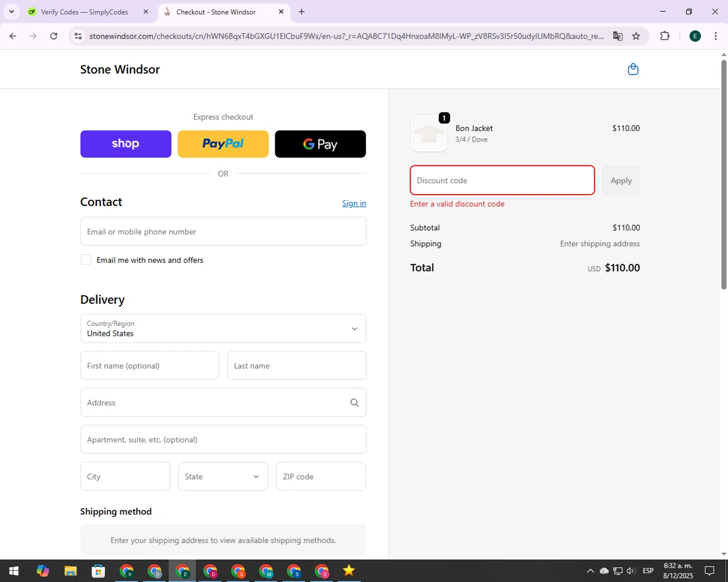
Task: Click the 'Enter a valid discount code' error
Action: click(x=457, y=204)
